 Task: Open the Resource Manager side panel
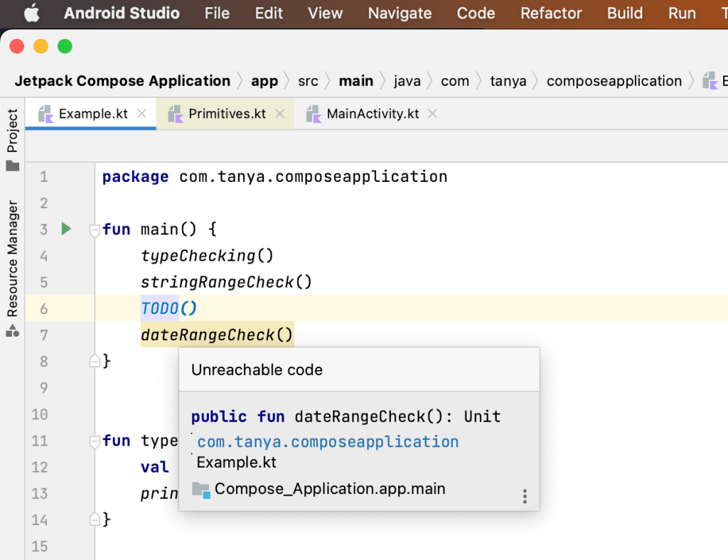(x=12, y=258)
